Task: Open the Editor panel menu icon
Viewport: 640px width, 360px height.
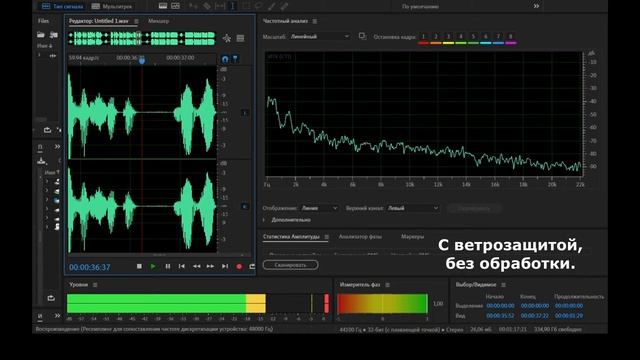Action: point(136,21)
